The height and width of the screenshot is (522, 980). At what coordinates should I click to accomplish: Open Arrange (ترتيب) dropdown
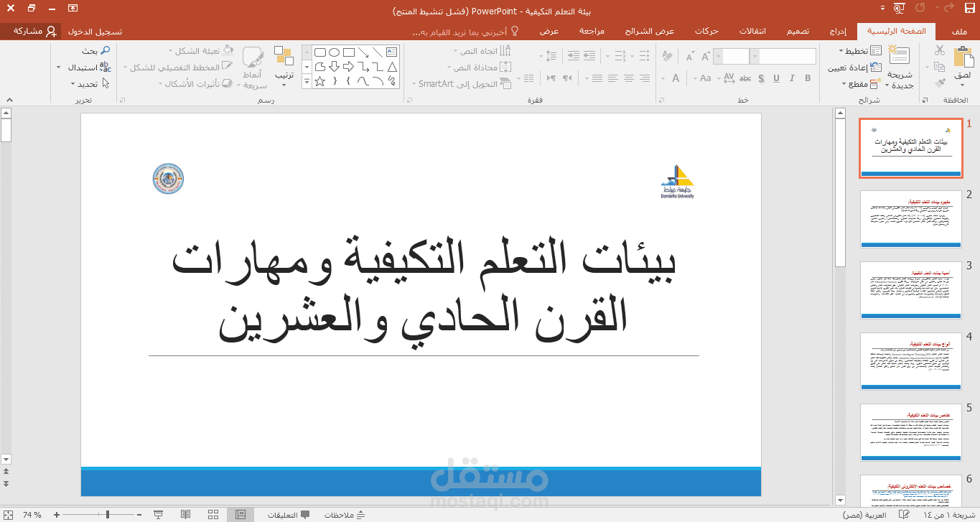pos(284,68)
